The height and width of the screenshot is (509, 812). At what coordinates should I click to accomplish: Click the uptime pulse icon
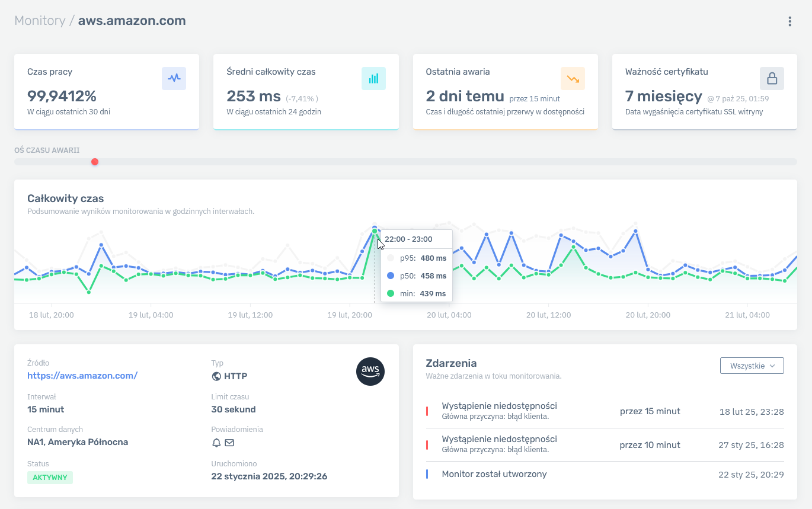(x=174, y=78)
